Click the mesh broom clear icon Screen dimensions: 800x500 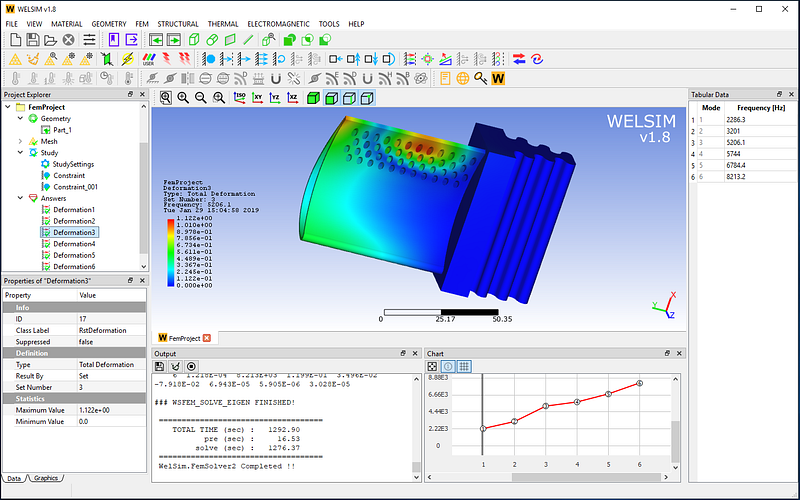pyautogui.click(x=33, y=59)
